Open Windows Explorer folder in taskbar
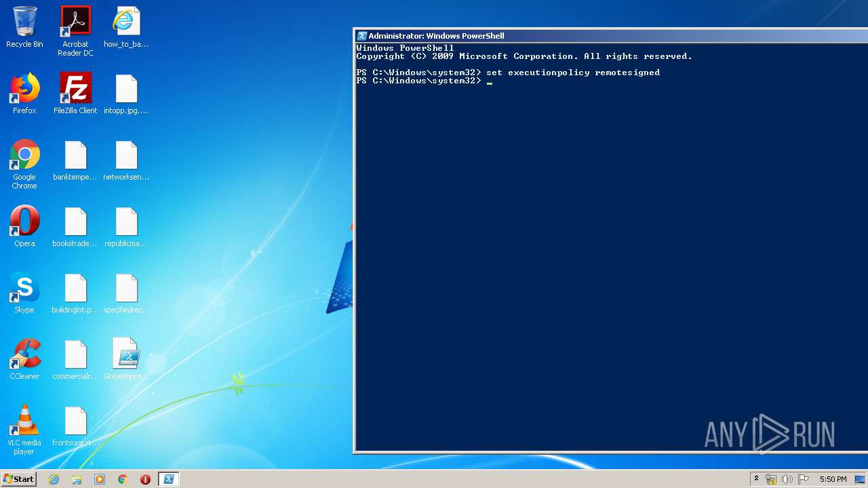Viewport: 868px width, 488px height. click(x=77, y=479)
